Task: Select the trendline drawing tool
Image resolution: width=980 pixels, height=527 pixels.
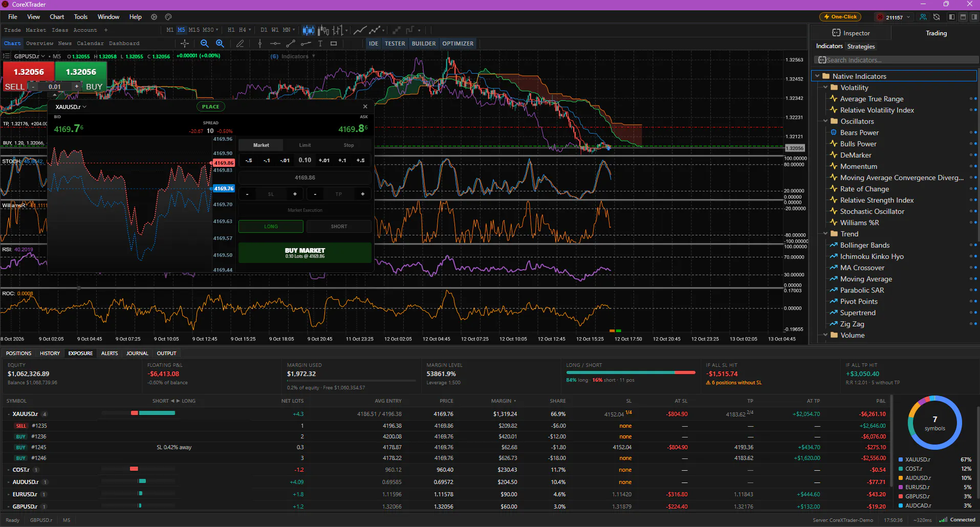Action: click(291, 43)
